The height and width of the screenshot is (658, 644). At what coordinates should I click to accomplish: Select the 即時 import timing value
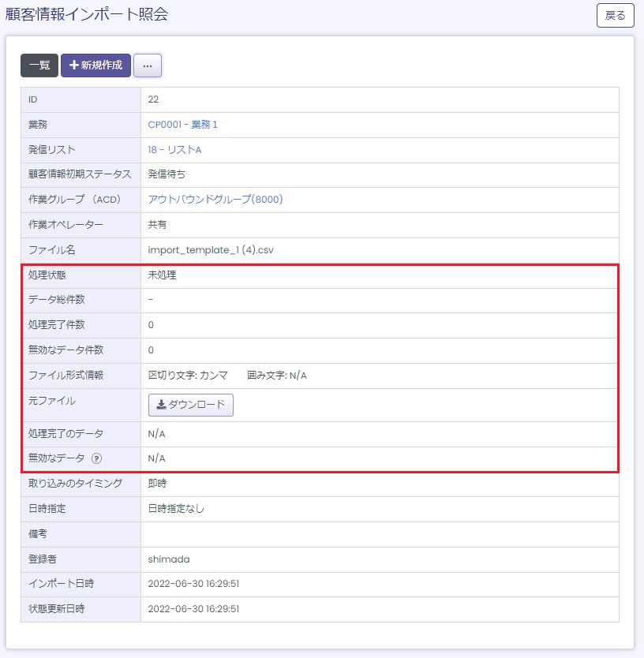click(x=157, y=484)
